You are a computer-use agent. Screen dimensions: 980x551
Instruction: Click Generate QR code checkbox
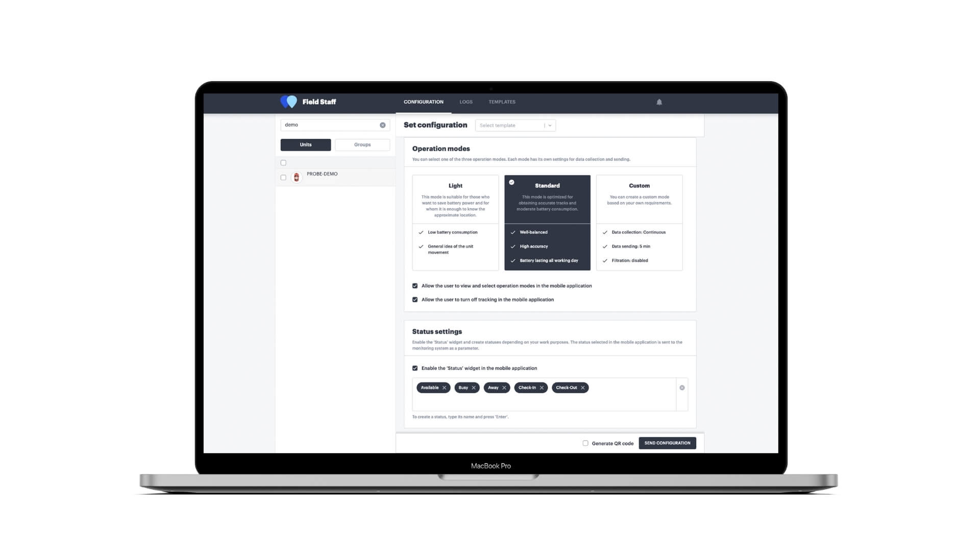coord(585,443)
